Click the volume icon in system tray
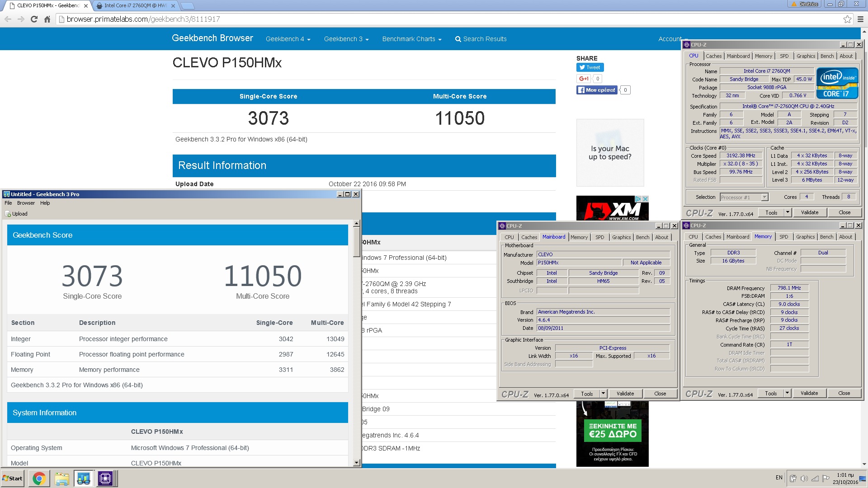 pyautogui.click(x=804, y=479)
